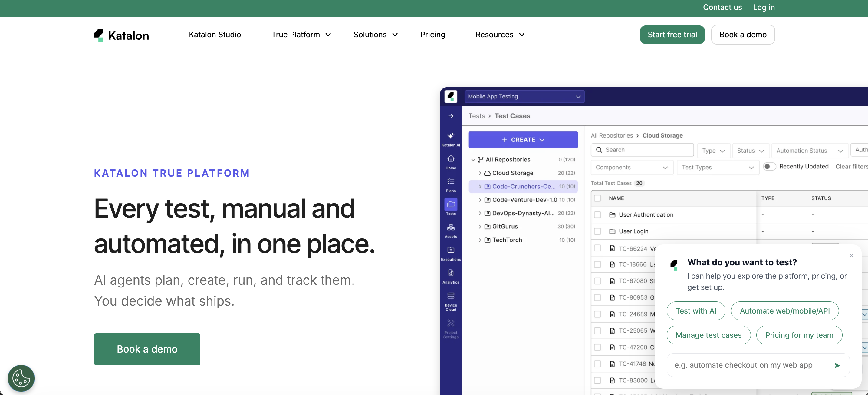Open the Solutions menu
Viewport: 868px width, 395px height.
(375, 35)
